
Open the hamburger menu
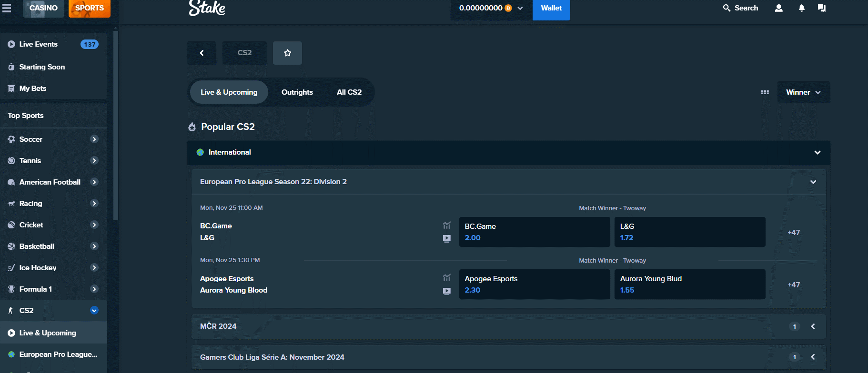7,8
